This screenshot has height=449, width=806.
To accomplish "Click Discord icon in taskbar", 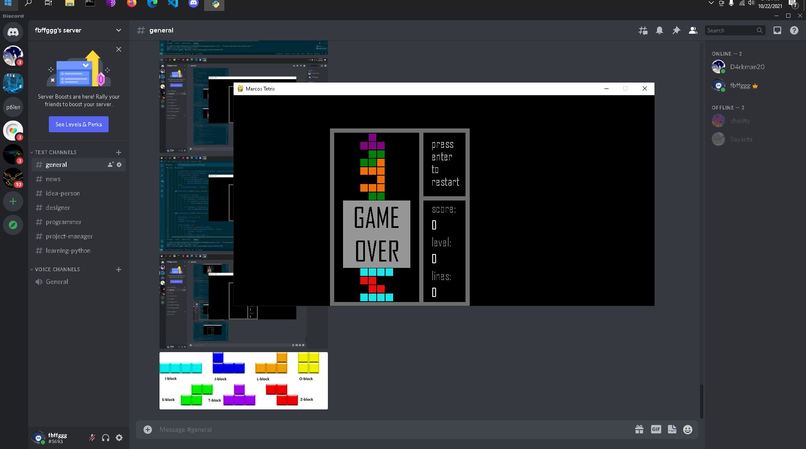I will [x=193, y=4].
